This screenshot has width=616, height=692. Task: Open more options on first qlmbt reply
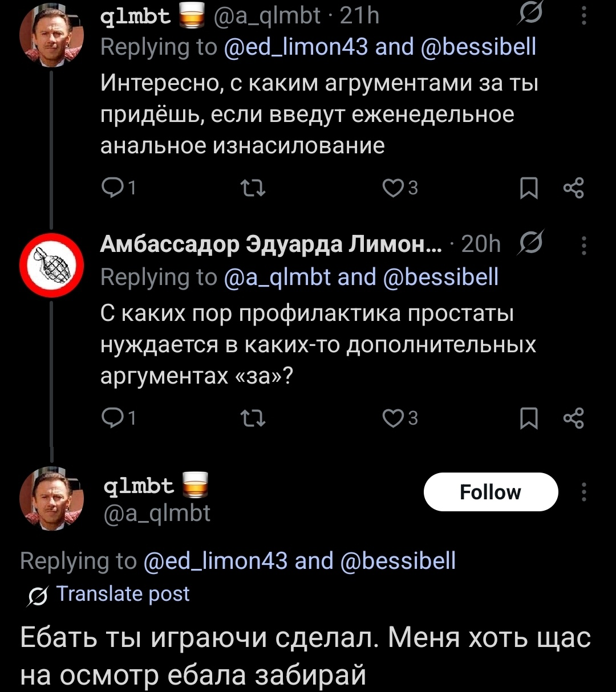583,16
